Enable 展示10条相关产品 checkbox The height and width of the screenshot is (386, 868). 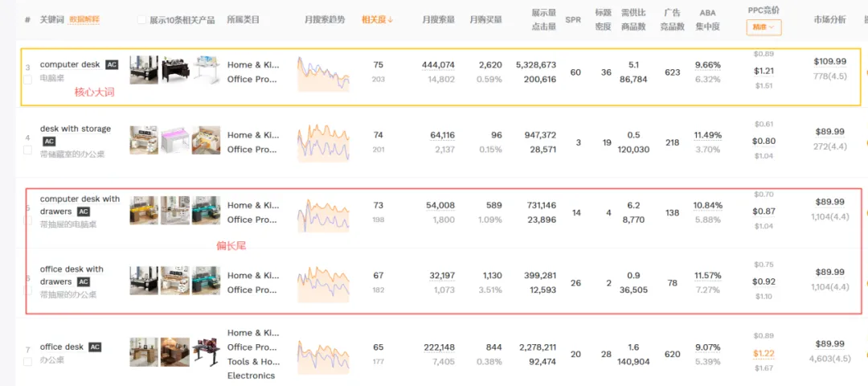(142, 19)
